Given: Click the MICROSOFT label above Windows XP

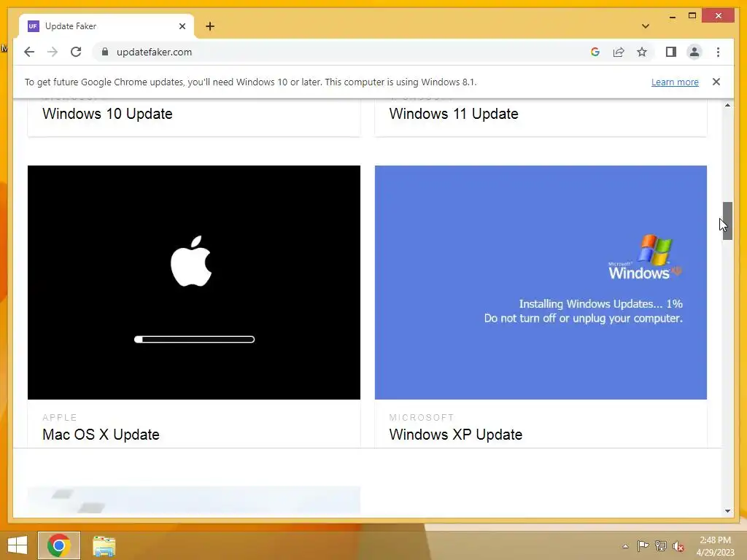Looking at the screenshot, I should coord(422,417).
